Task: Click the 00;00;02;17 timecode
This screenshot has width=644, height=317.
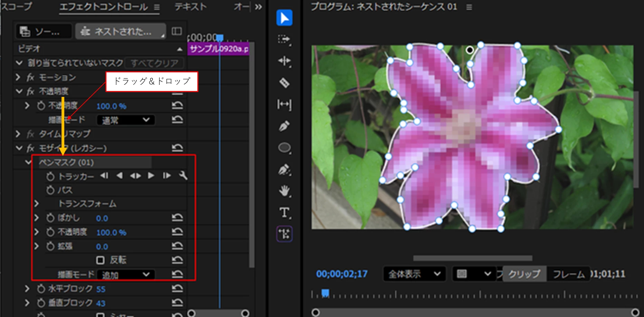Action: click(342, 274)
